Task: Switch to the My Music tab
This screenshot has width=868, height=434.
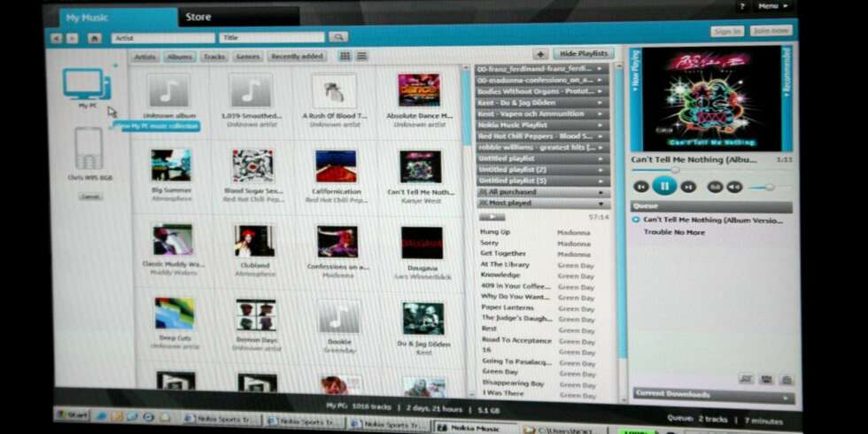Action: click(x=118, y=18)
